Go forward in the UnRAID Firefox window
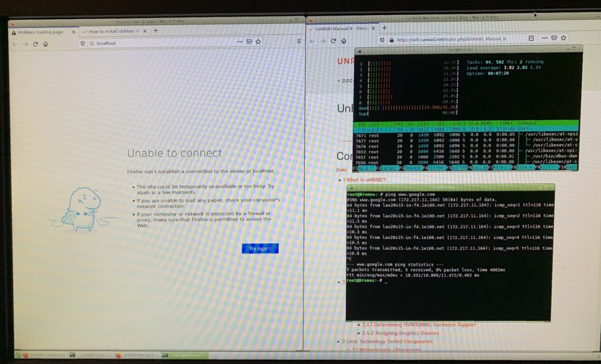601x364 pixels. click(323, 41)
